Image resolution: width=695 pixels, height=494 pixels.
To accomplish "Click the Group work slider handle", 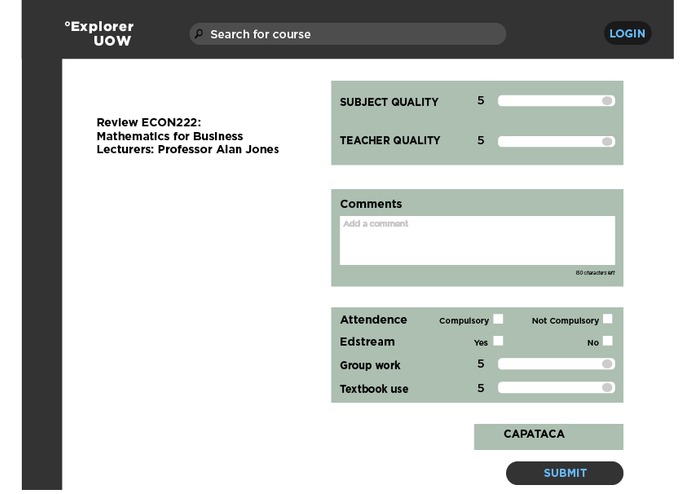I will pyautogui.click(x=607, y=364).
